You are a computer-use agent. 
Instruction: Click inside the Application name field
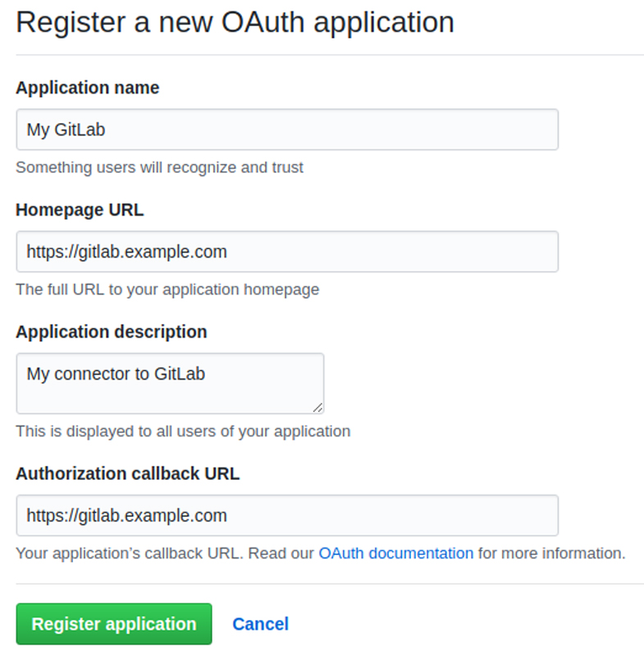tap(287, 129)
